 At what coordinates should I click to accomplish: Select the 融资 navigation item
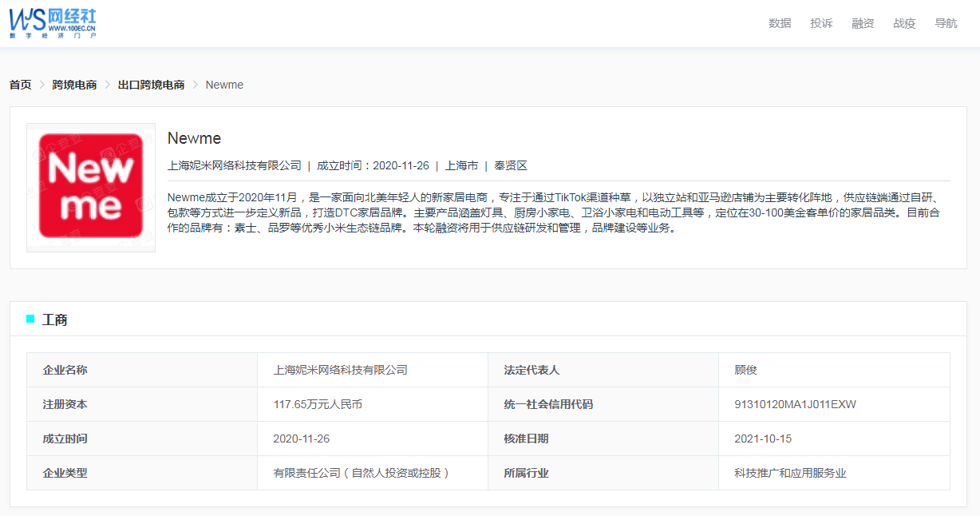coord(862,23)
